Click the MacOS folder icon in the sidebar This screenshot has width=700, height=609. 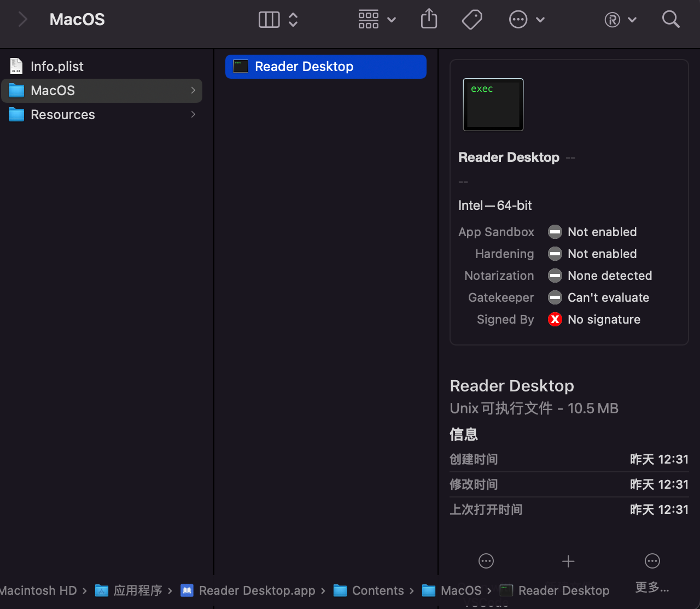coord(16,90)
